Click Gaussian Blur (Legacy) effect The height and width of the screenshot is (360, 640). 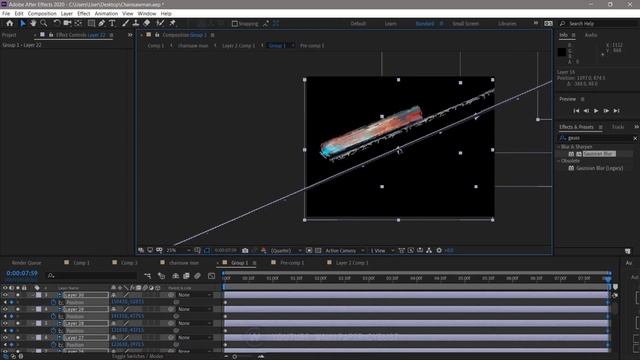click(x=600, y=168)
